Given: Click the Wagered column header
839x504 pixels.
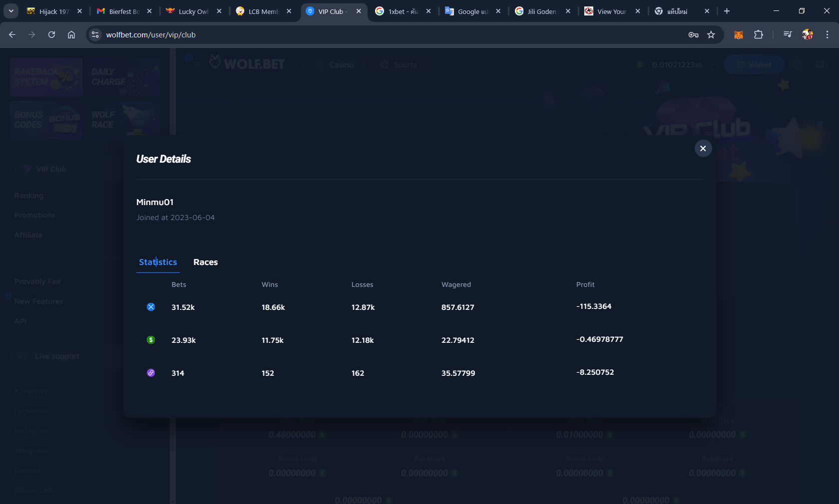Looking at the screenshot, I should pyautogui.click(x=456, y=284).
